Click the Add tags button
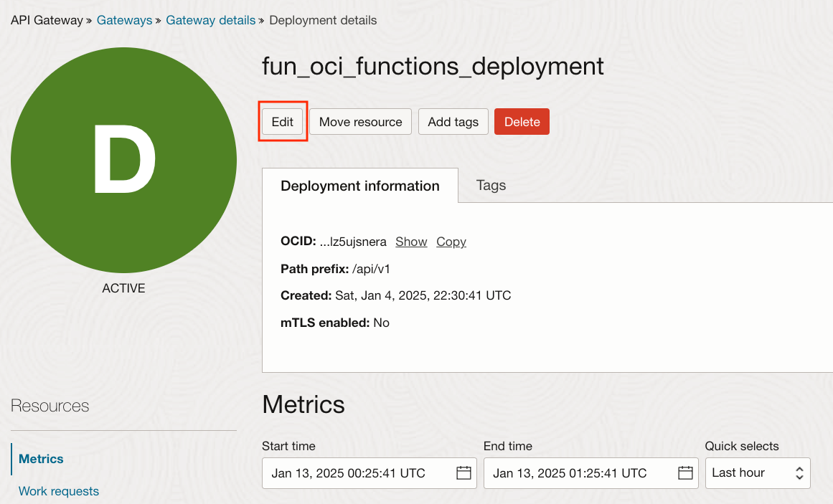 [x=453, y=122]
